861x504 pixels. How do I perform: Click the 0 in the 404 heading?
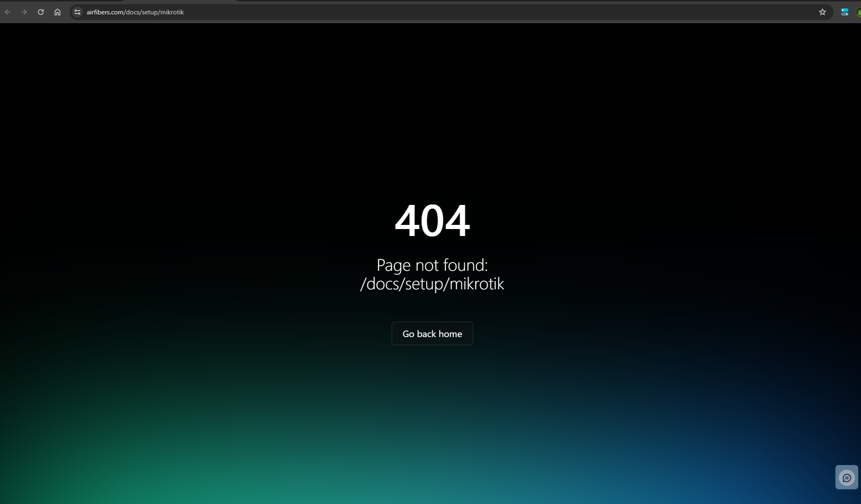[432, 221]
